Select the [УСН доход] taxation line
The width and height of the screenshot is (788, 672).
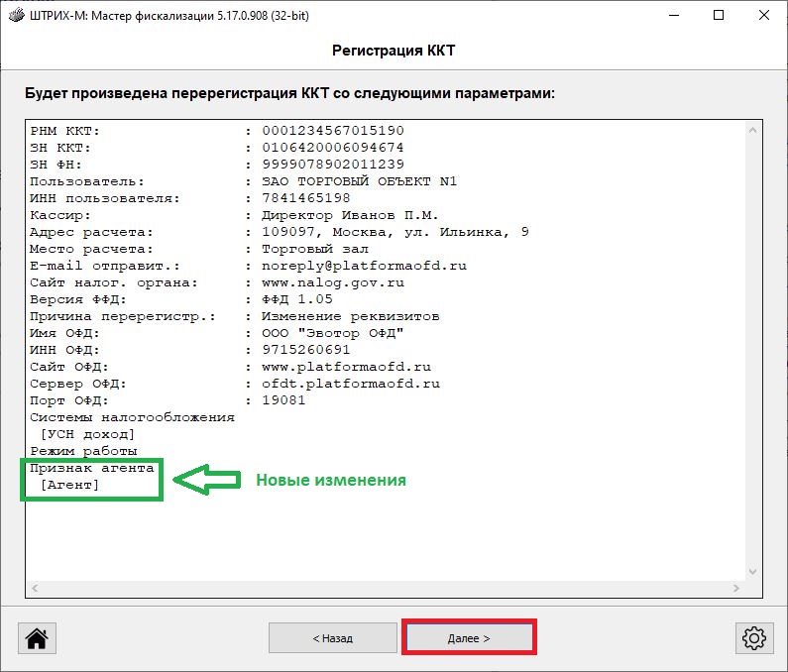pos(87,434)
